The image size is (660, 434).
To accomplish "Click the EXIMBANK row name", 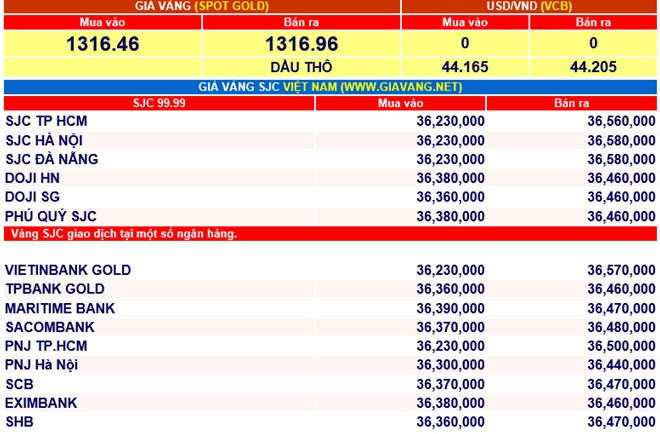I will tap(41, 403).
